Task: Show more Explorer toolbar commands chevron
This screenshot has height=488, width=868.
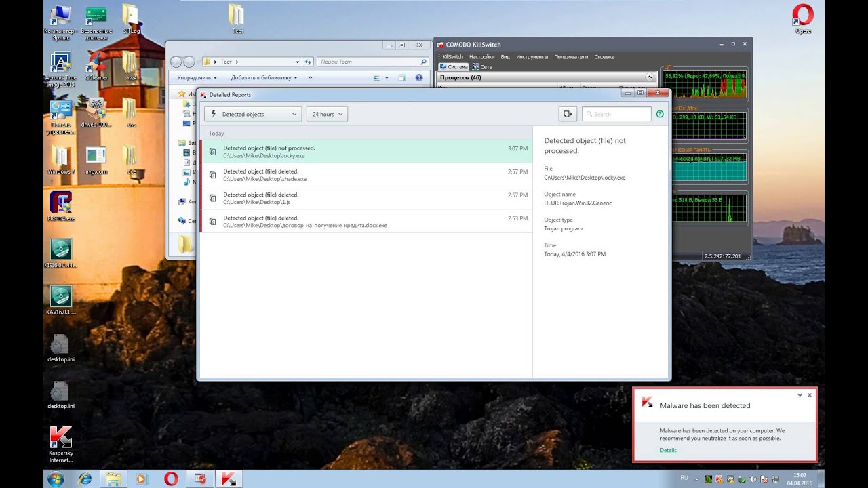Action: [x=311, y=78]
